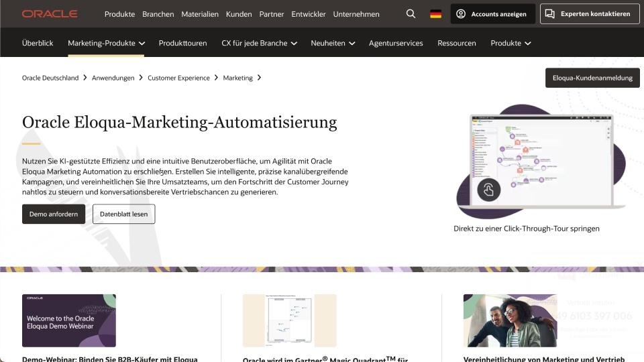Viewport: 644px width, 362px height.
Task: Open the Ressourcen tab
Action: [457, 43]
